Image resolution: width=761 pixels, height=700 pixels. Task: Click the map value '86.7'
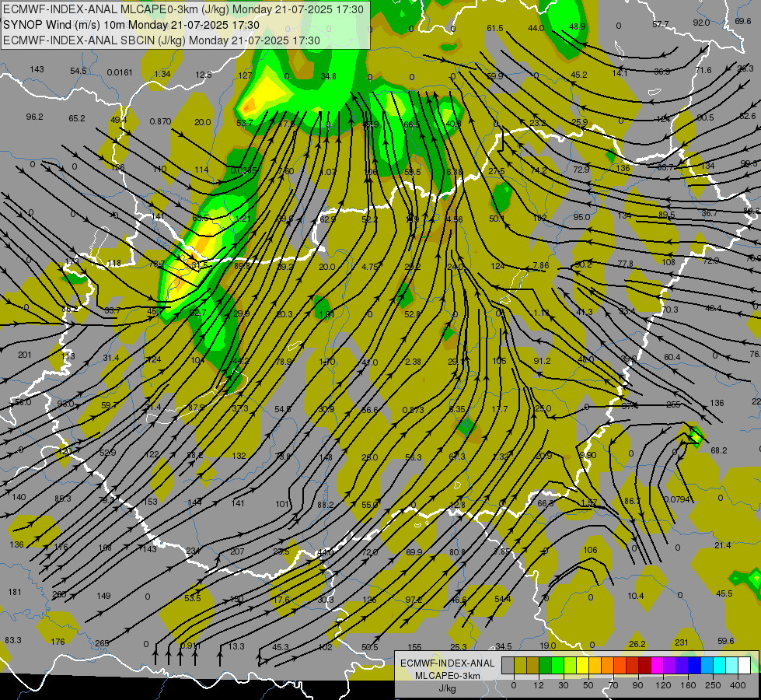click(x=633, y=501)
